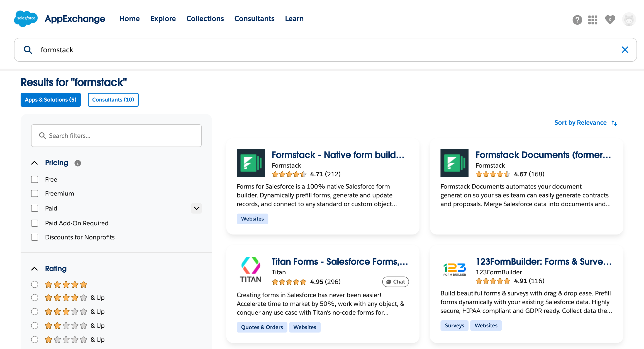Switch to the Consultants (10) tab
644x349 pixels.
pyautogui.click(x=113, y=100)
